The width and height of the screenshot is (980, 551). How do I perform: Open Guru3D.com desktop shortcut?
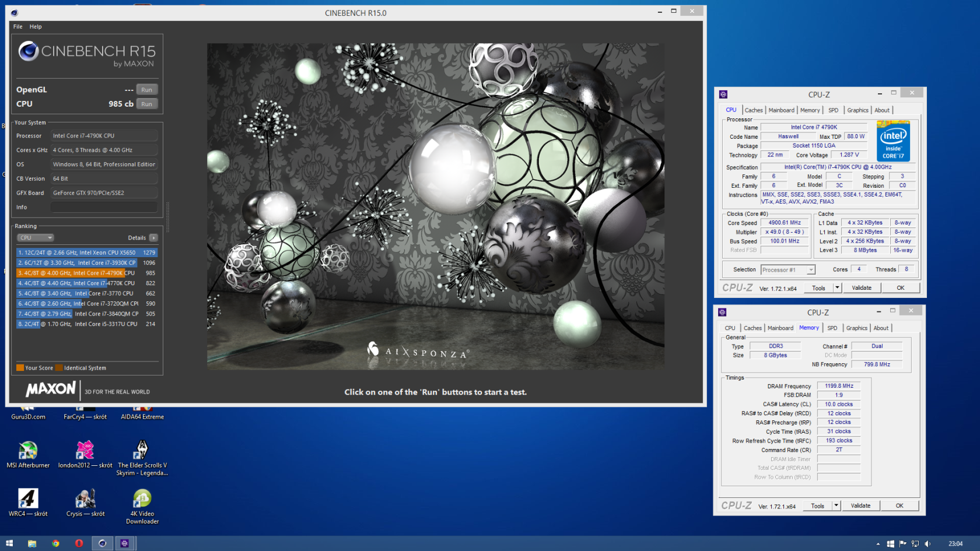[x=28, y=413]
